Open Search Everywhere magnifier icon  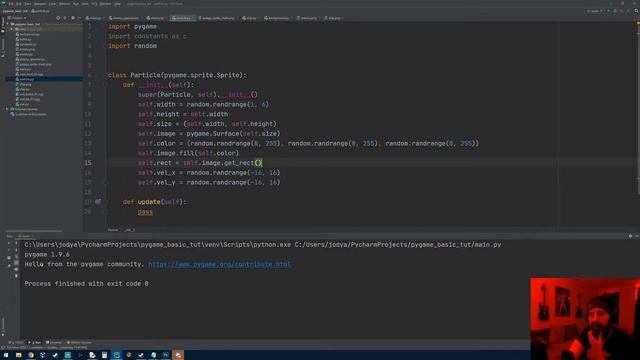pyautogui.click(x=636, y=11)
